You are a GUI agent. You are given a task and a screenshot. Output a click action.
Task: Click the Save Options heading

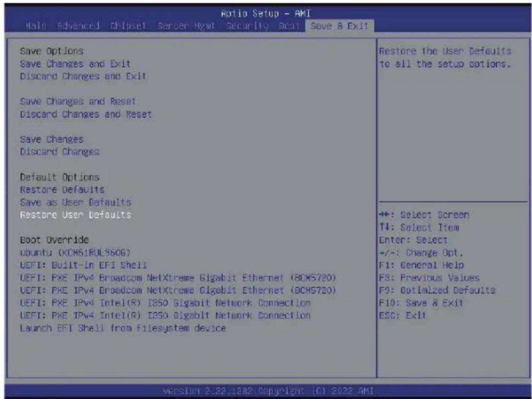pyautogui.click(x=51, y=51)
